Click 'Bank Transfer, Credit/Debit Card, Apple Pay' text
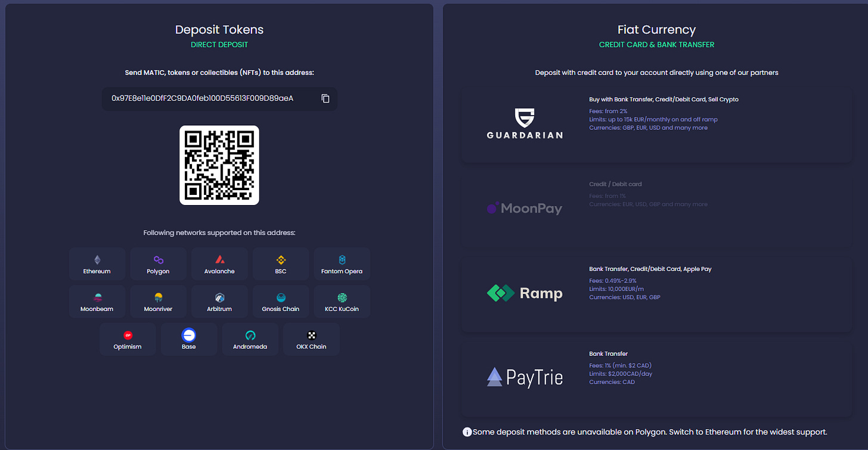The image size is (868, 450). click(650, 269)
